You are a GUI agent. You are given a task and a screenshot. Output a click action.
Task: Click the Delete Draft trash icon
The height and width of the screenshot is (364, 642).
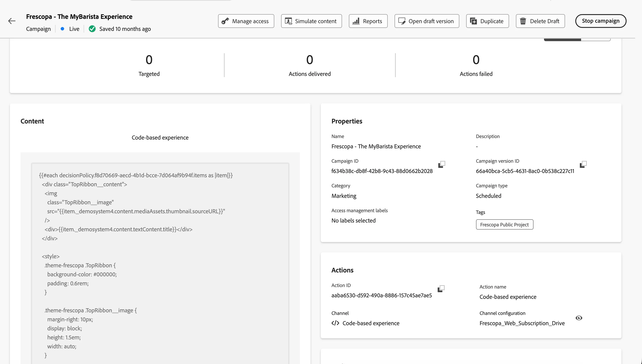[x=523, y=21]
